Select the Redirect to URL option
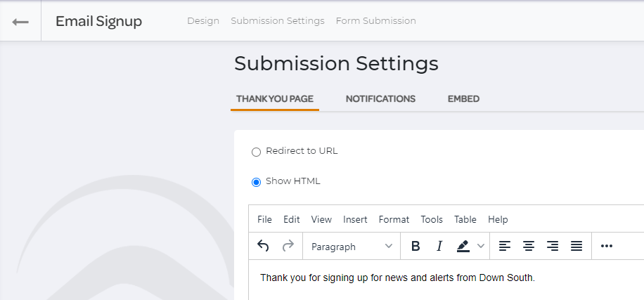This screenshot has width=644, height=300. [x=256, y=152]
